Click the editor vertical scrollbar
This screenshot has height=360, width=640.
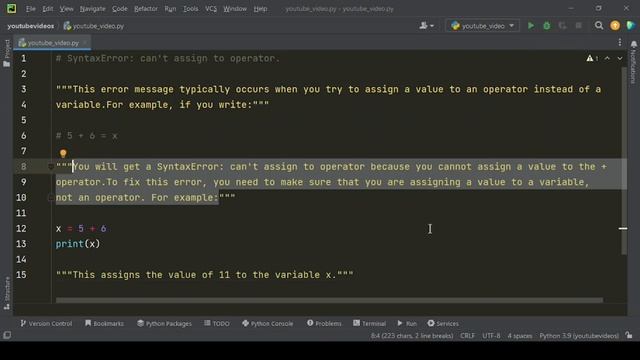click(624, 161)
